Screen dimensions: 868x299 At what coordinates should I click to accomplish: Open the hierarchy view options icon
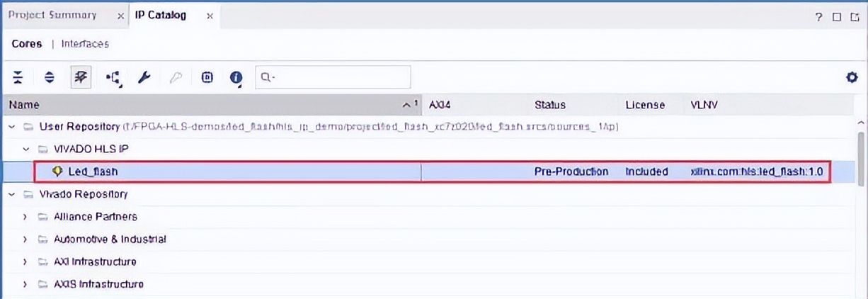pyautogui.click(x=113, y=77)
